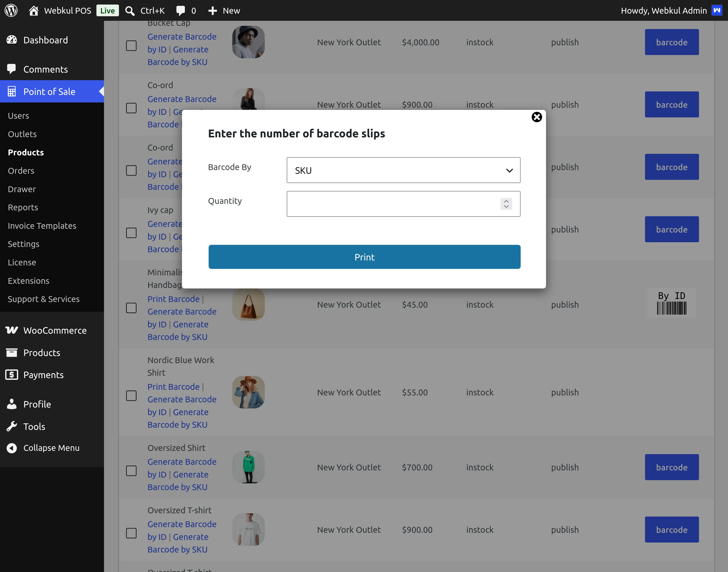Tick the Nordic Blue Work Shirt checkbox

(x=131, y=395)
